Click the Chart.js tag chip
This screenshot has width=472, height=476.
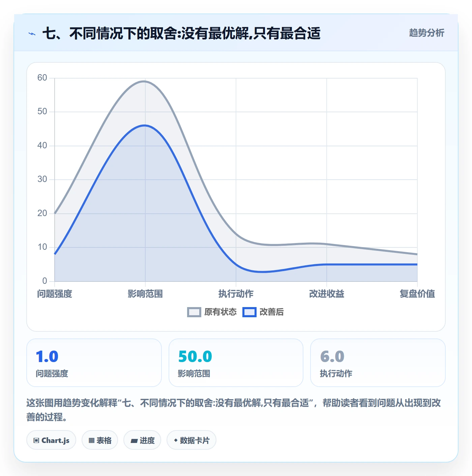click(x=51, y=440)
